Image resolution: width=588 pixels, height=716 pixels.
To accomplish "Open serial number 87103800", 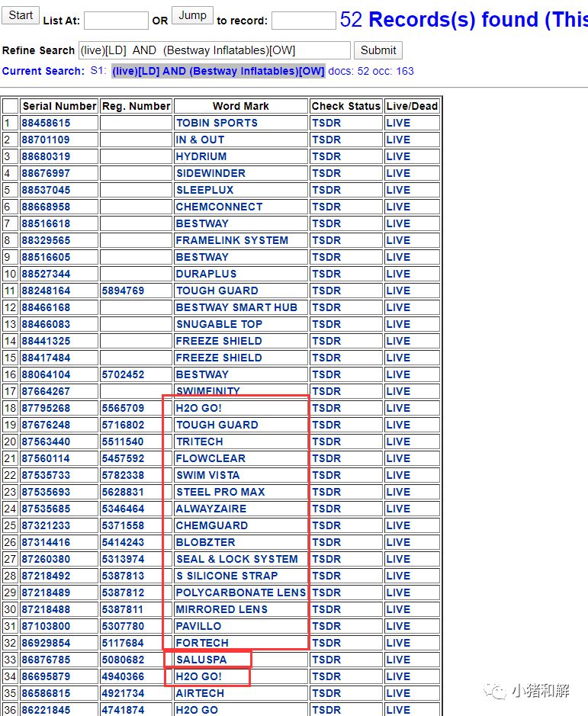I will pos(46,626).
